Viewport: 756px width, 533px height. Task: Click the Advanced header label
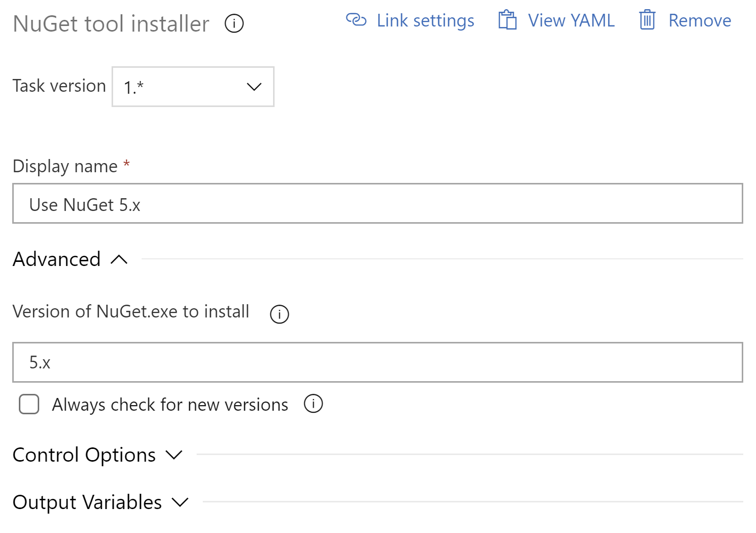tap(57, 259)
